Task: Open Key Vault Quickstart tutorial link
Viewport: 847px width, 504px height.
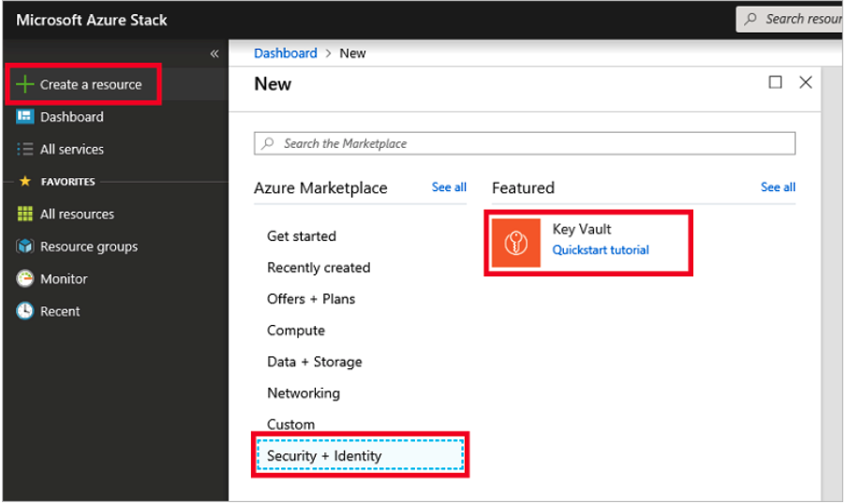Action: pos(601,250)
